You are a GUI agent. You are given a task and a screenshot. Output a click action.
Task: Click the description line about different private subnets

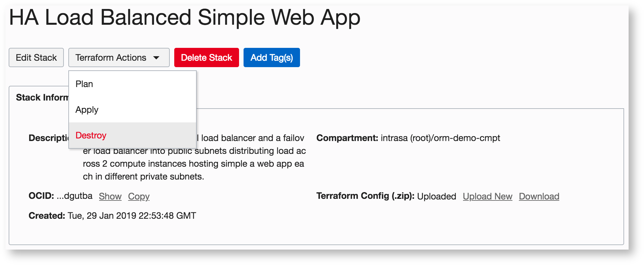(x=143, y=177)
